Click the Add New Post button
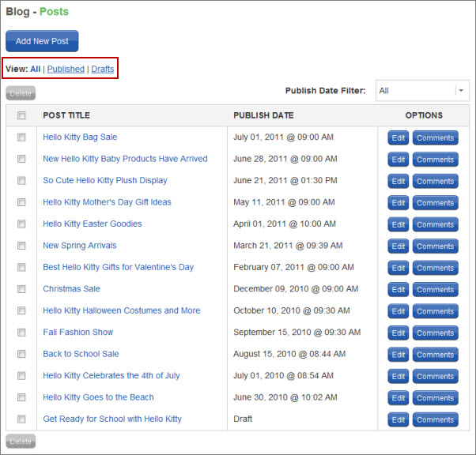Screen dimensions: 476x455 pos(42,41)
